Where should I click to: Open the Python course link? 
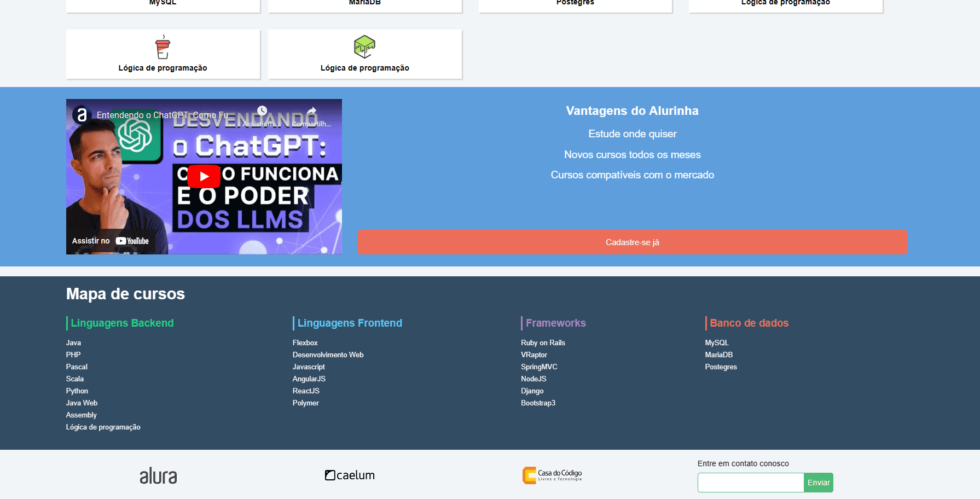click(x=77, y=391)
